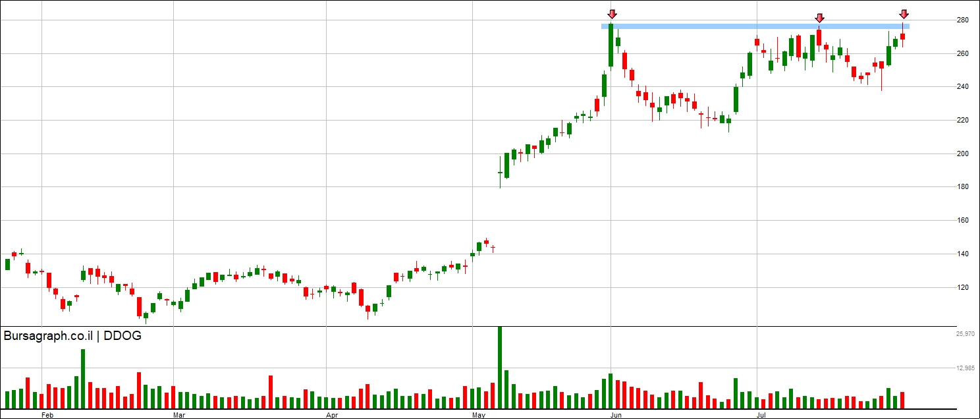Click the 25,970 volume axis label

tap(965, 334)
